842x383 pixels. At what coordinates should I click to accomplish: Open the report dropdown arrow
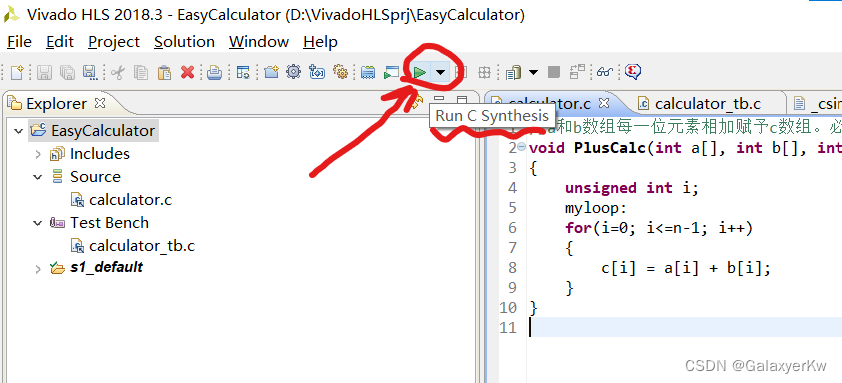[533, 72]
